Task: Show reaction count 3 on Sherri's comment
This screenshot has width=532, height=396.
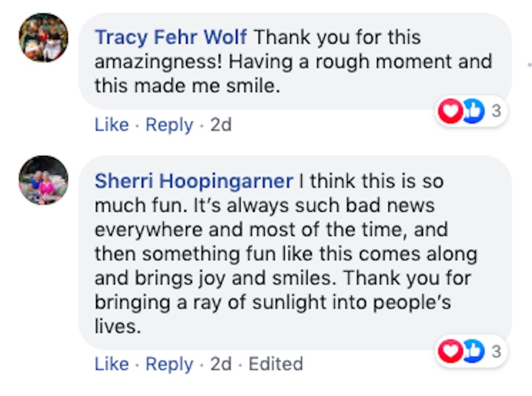Action: 496,351
